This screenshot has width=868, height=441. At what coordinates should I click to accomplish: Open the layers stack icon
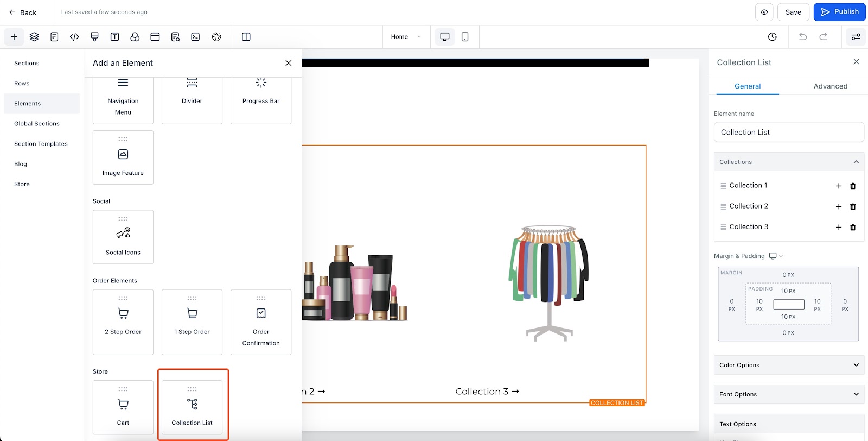pos(34,37)
